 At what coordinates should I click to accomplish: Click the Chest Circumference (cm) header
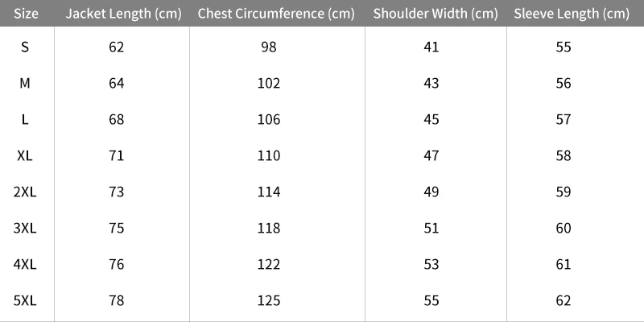point(276,14)
